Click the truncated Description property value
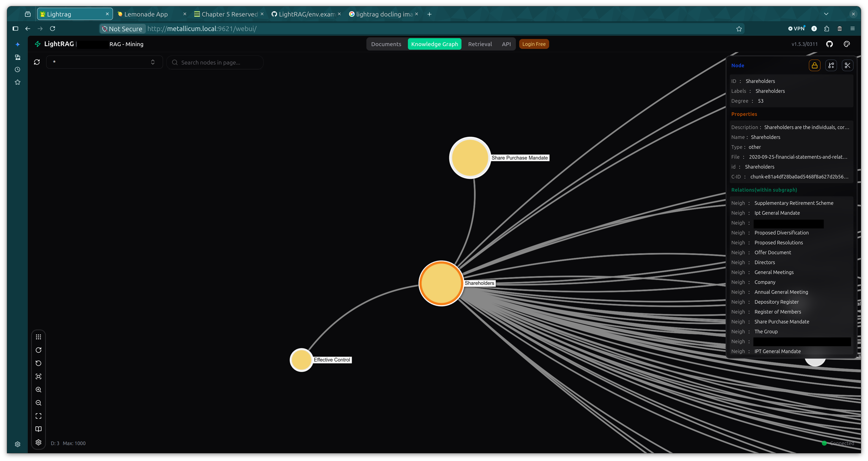Image resolution: width=868 pixels, height=461 pixels. (807, 127)
